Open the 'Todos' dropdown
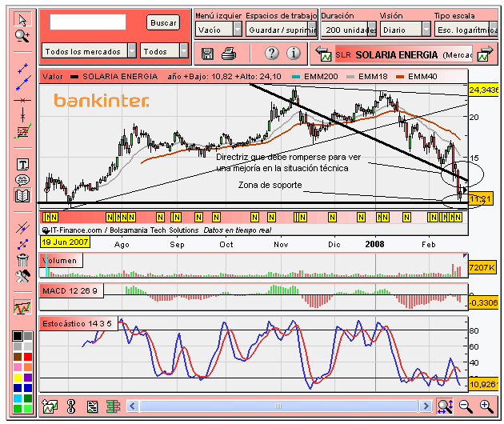Screen dimensions: 504x424 tap(164, 50)
